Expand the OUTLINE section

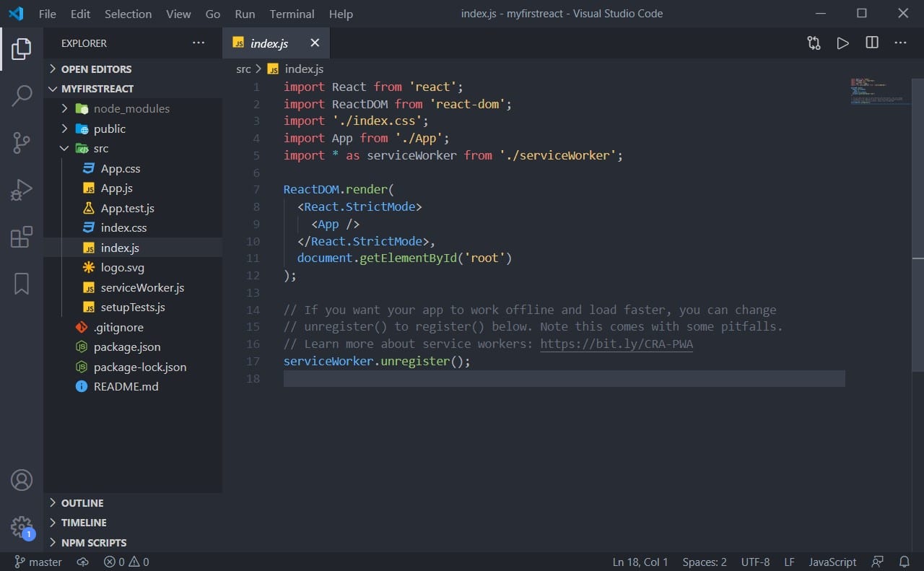(x=133, y=503)
